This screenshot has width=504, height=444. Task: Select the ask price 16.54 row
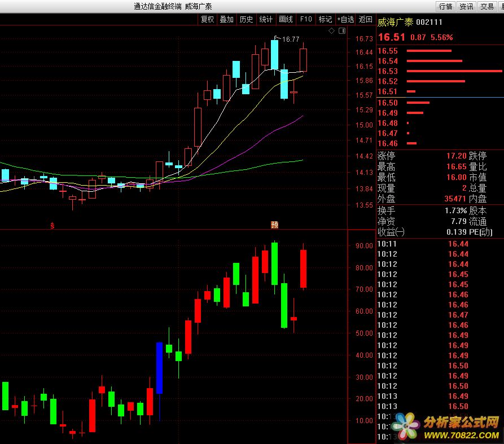(x=440, y=61)
